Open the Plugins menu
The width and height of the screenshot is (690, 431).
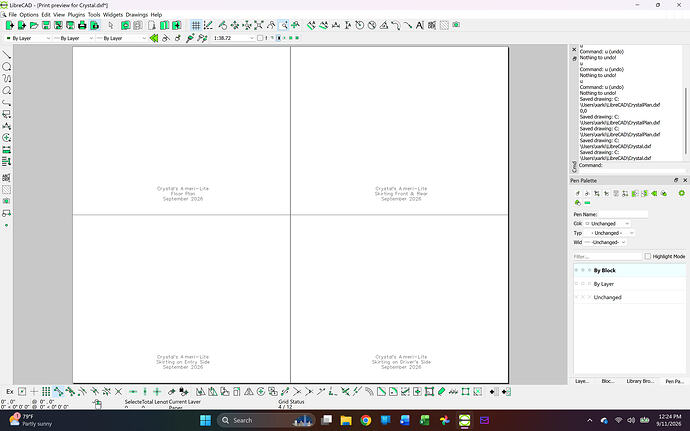(x=76, y=15)
